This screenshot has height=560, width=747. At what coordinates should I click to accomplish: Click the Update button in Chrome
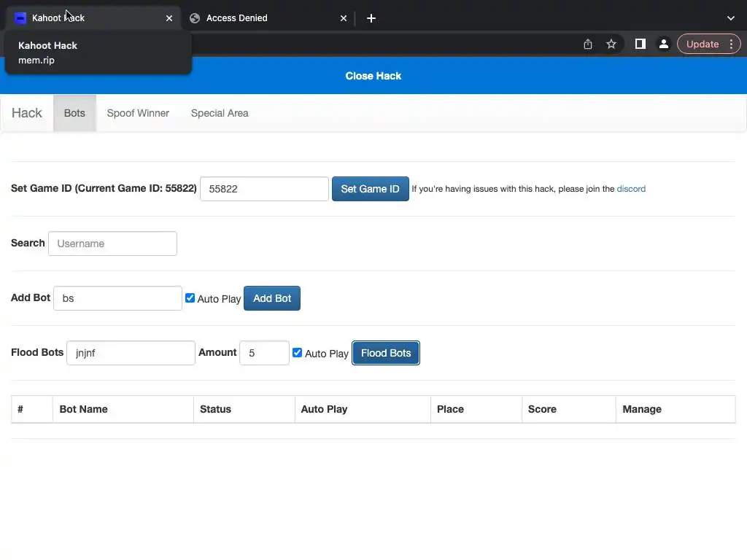coord(703,44)
